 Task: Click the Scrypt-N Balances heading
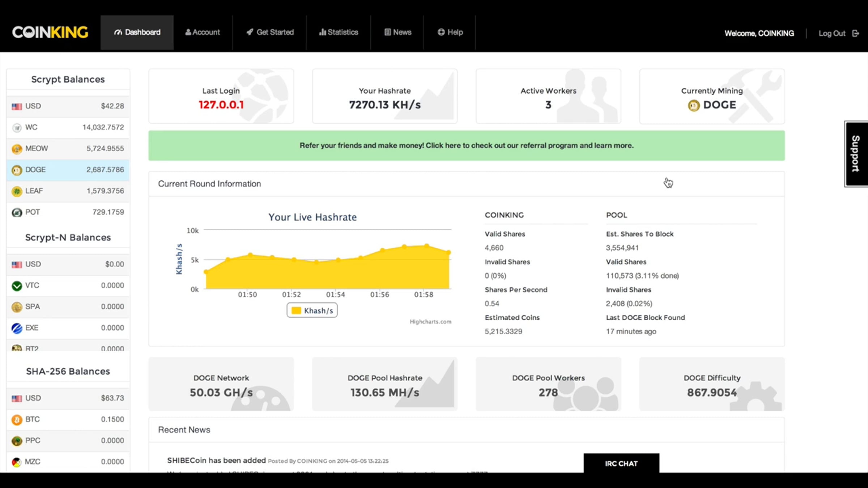click(68, 237)
